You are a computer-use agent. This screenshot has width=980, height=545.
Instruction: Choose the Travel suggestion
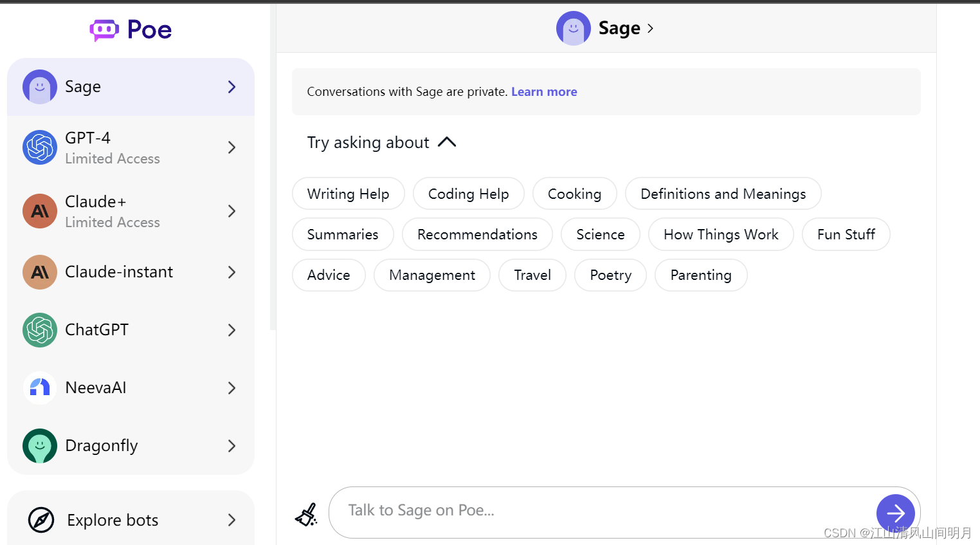[532, 275]
